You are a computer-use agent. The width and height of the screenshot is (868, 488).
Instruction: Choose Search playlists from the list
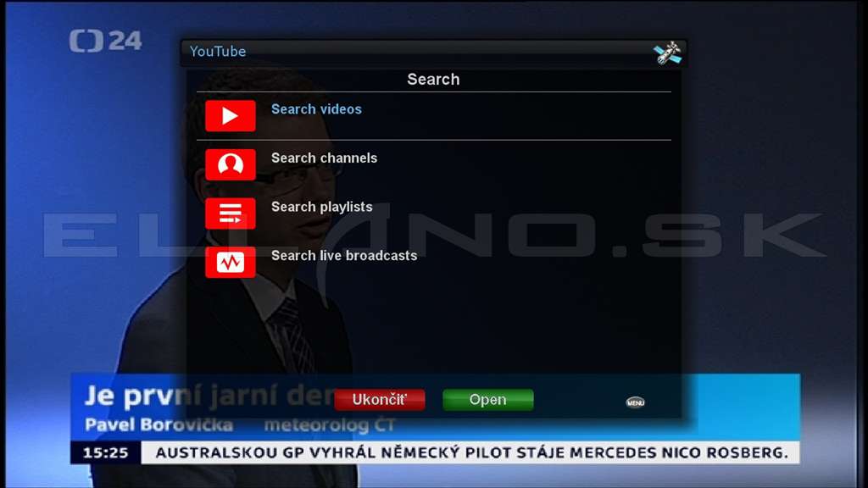(x=433, y=213)
